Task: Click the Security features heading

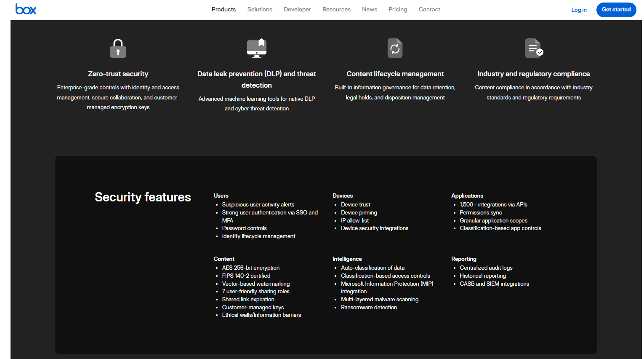Action: point(143,196)
